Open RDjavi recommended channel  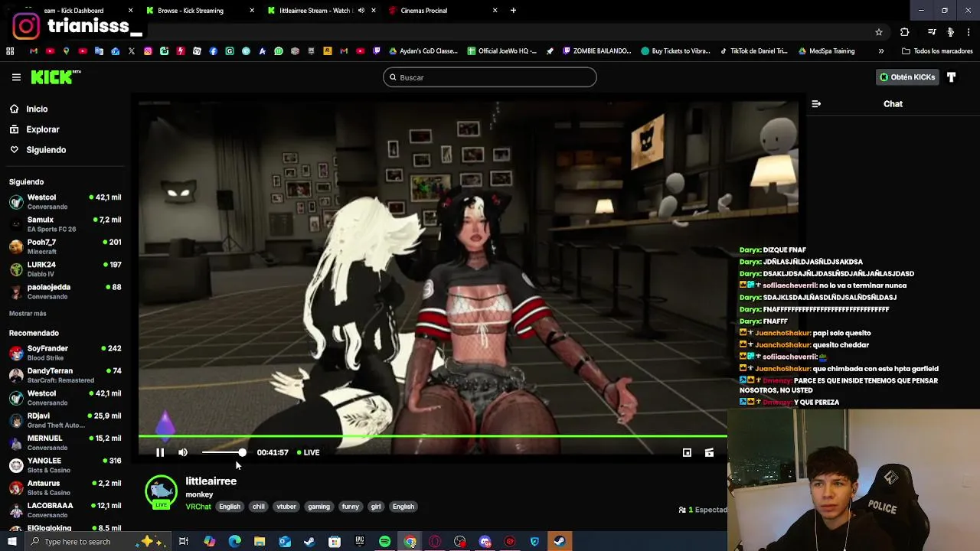tap(65, 420)
